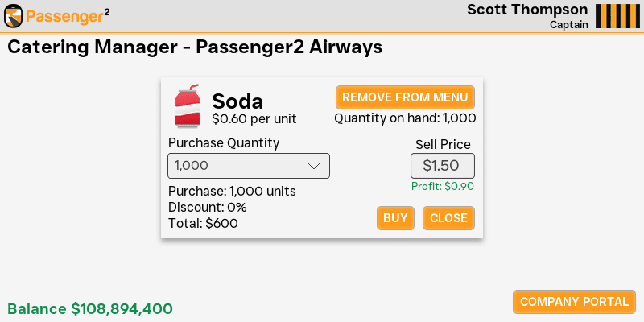644x322 pixels.
Task: Close the Soda purchase card
Action: (448, 218)
